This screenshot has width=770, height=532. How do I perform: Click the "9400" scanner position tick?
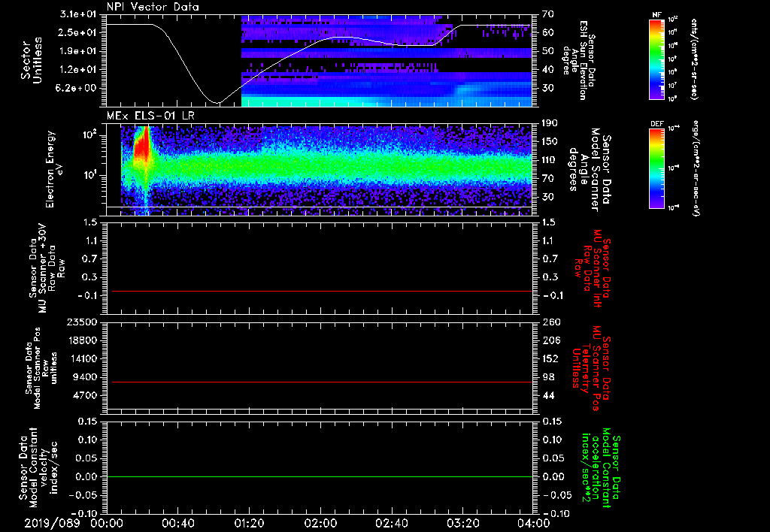click(x=85, y=377)
